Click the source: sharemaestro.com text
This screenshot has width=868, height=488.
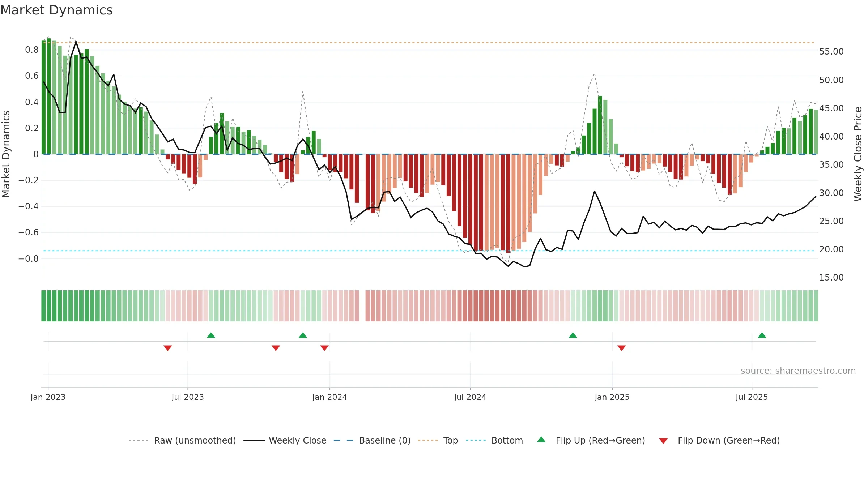point(798,371)
